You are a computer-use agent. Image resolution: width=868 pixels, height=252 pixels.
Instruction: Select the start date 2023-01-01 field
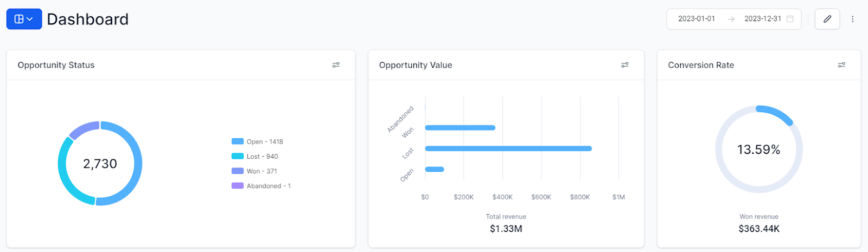[x=697, y=18]
